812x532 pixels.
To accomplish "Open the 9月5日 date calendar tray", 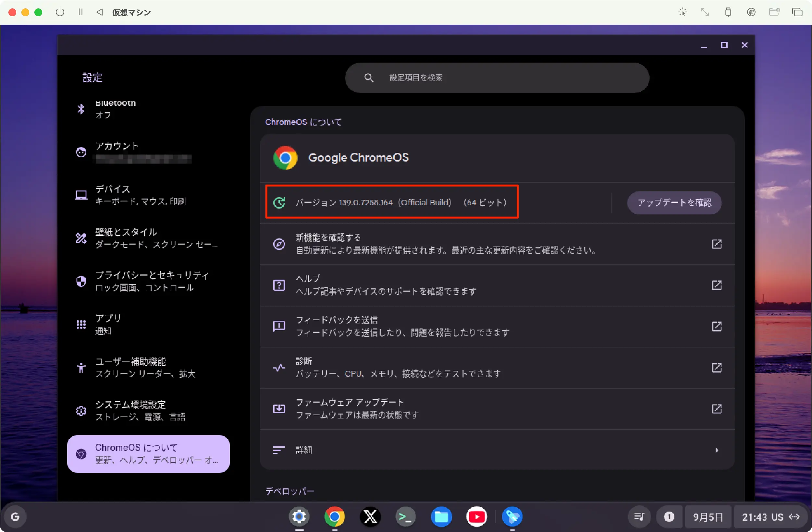I will click(708, 517).
